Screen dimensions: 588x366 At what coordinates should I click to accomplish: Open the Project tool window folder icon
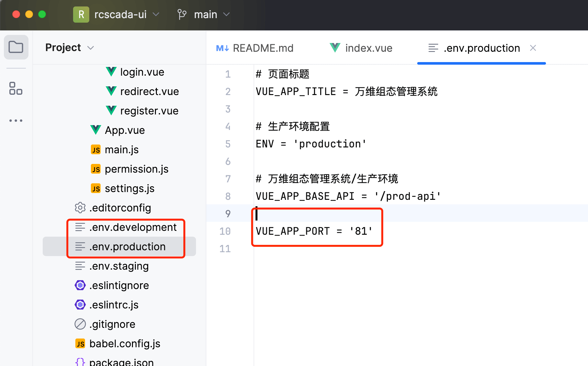click(16, 47)
